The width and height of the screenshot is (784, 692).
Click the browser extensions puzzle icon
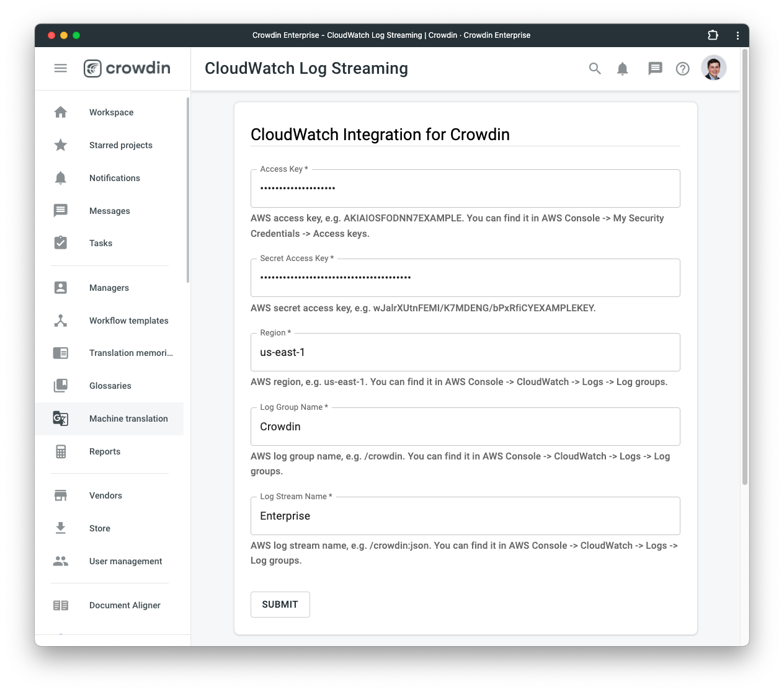tap(713, 35)
